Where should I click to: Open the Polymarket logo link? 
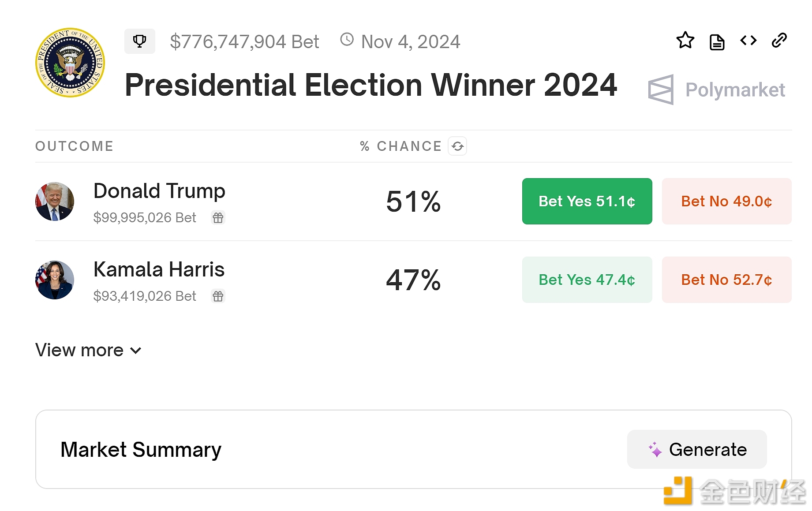pos(717,90)
